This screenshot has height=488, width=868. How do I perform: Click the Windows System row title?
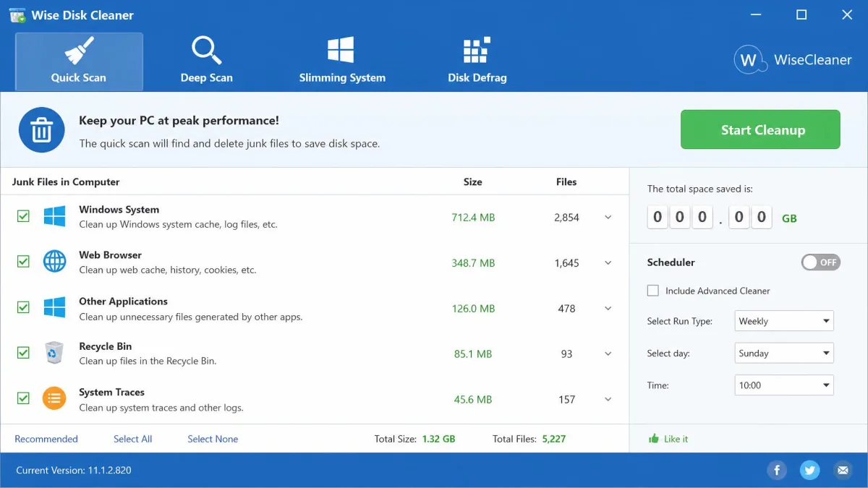(x=119, y=210)
